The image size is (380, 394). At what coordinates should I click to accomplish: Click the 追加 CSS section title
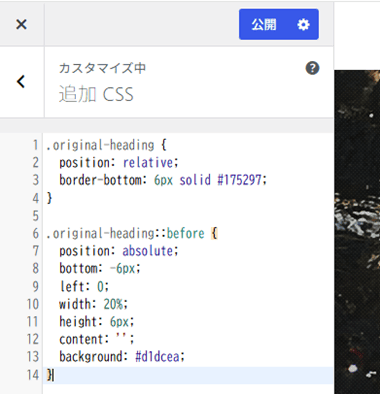click(96, 94)
